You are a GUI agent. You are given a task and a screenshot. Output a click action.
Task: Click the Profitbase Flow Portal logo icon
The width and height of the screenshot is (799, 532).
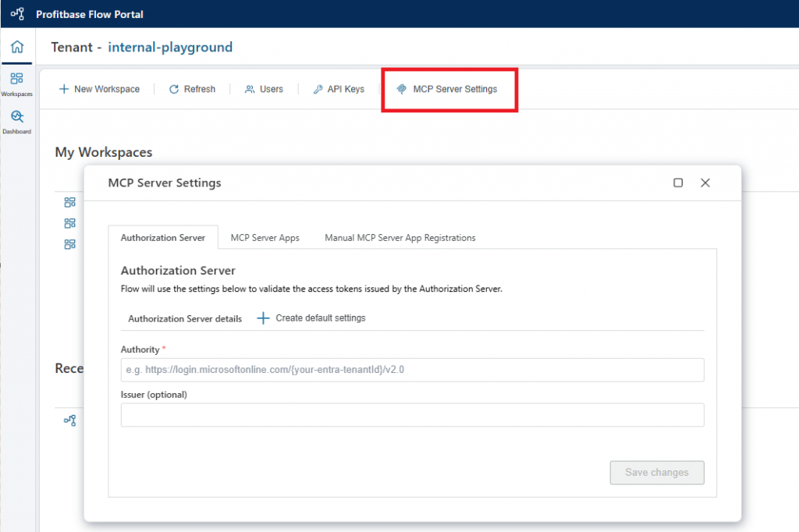pyautogui.click(x=16, y=13)
